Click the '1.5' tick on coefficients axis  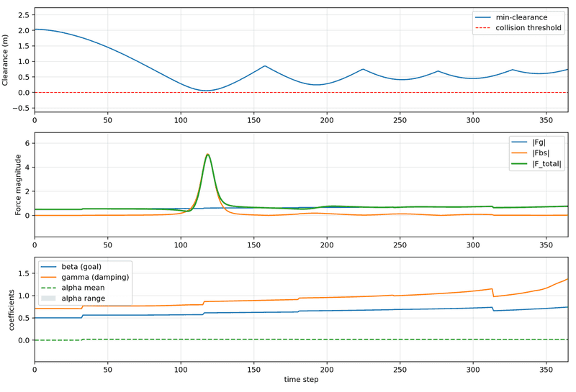click(x=24, y=273)
